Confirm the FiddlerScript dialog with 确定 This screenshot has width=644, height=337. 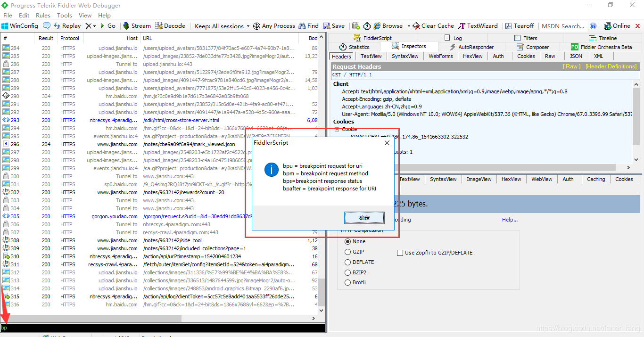pyautogui.click(x=364, y=218)
